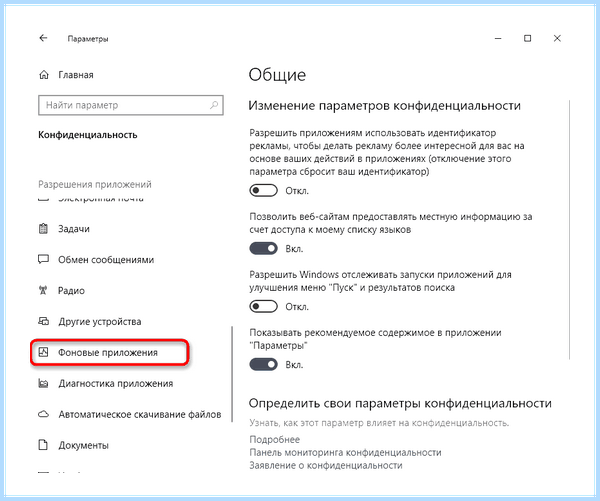The image size is (600, 501).
Task: Select Задачи in the sidebar
Action: pos(74,229)
